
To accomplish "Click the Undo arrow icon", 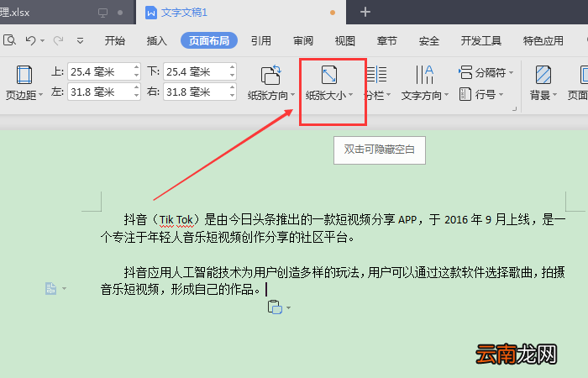I will tap(31, 40).
